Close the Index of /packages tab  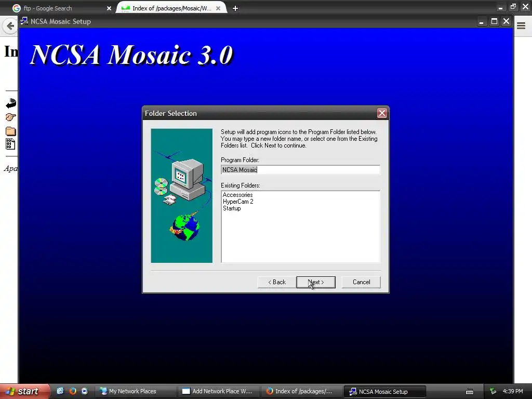[x=219, y=8]
